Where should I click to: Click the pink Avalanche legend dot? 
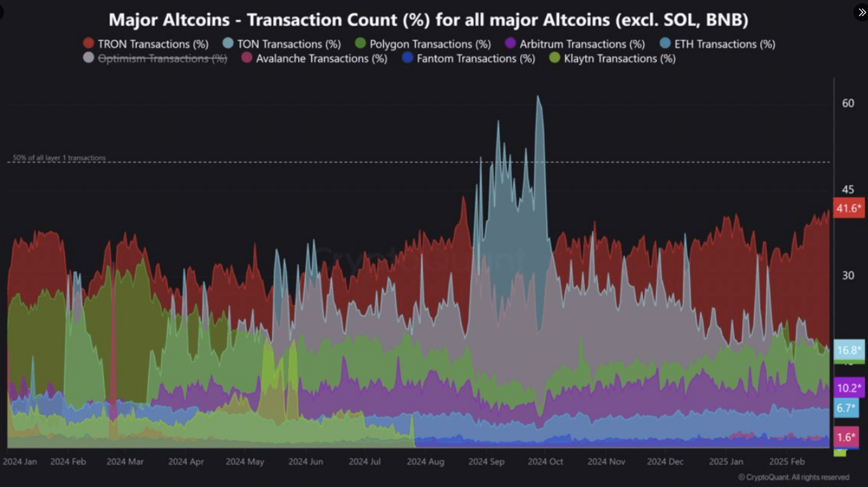247,58
